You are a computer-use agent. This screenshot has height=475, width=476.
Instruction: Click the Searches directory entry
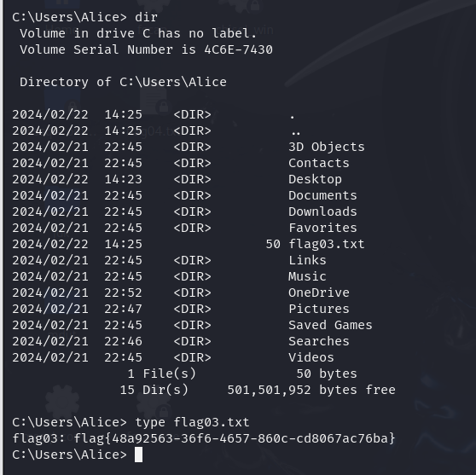tap(319, 341)
